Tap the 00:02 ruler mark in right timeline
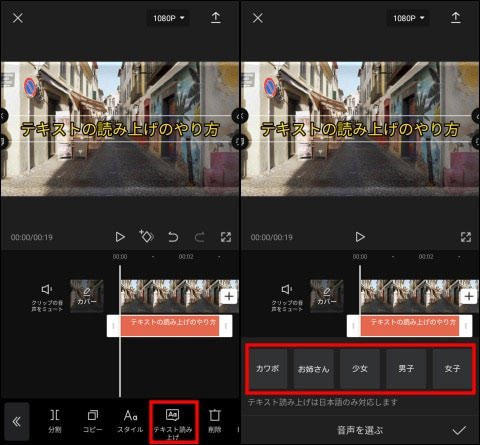The height and width of the screenshot is (445, 480). 426,257
